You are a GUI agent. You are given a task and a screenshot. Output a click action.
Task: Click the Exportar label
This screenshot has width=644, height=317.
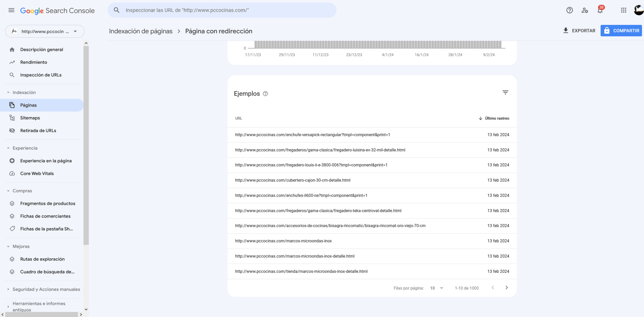[x=584, y=31]
